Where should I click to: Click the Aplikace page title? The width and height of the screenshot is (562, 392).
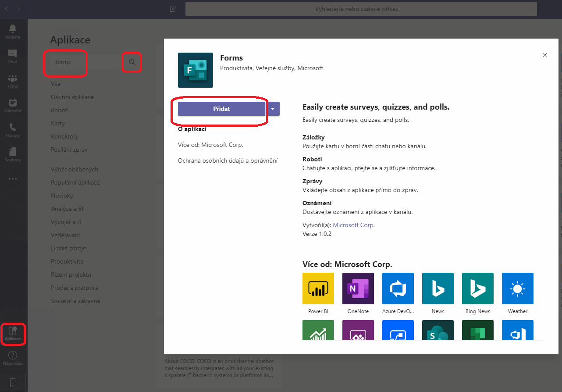pos(70,40)
